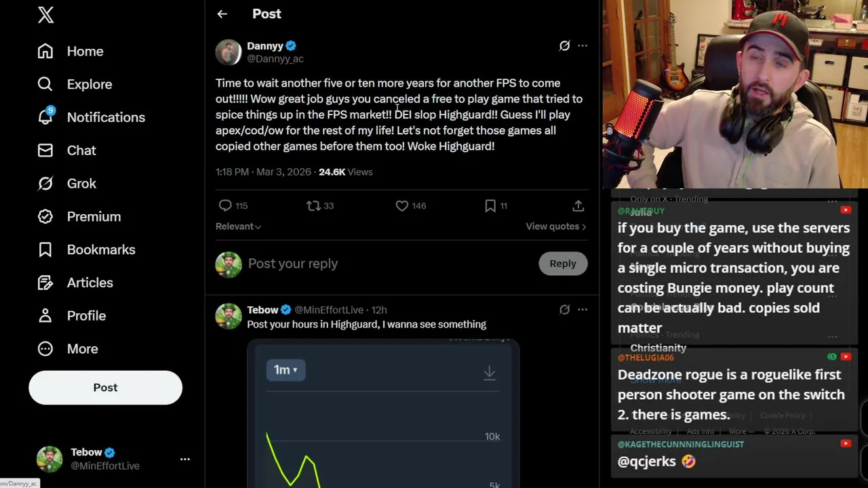
Task: Click the white Post button
Action: tap(105, 388)
